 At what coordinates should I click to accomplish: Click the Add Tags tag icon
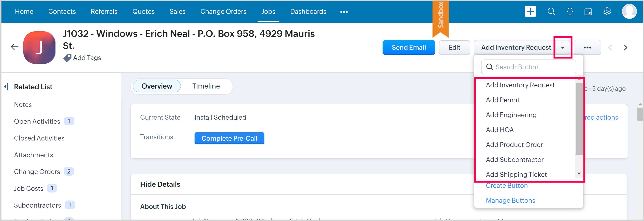click(x=67, y=58)
